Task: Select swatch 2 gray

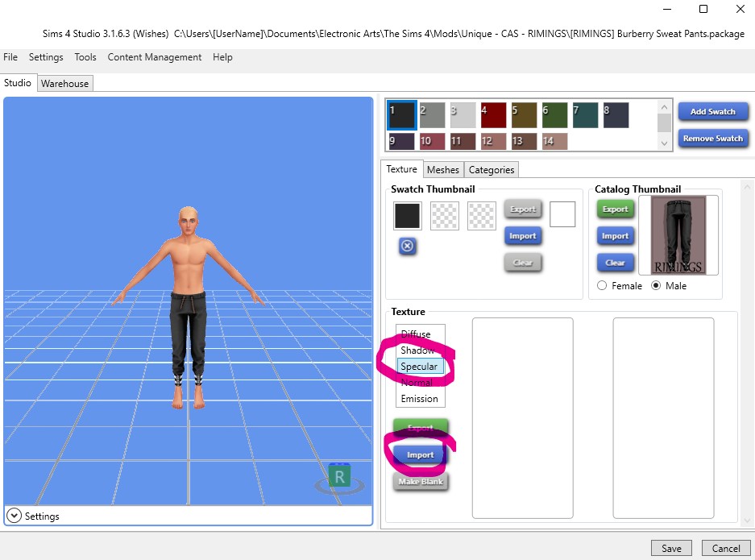Action: tap(433, 115)
